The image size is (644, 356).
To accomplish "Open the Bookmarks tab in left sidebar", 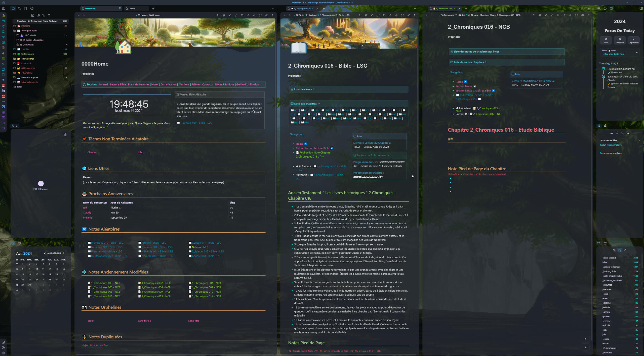I will [x=25, y=8].
